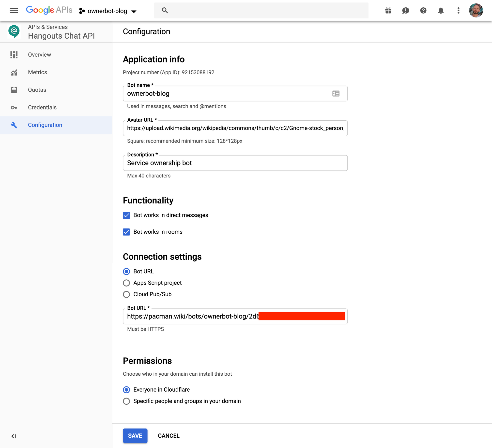Edit the Bot URL endpoint field
The image size is (492, 448).
[x=235, y=317]
